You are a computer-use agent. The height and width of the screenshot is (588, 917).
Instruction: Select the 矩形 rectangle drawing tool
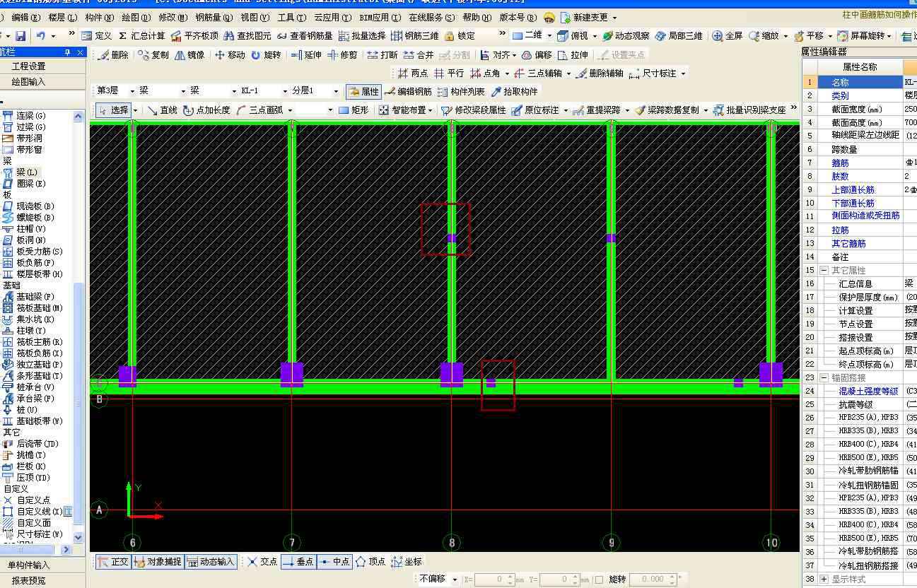pos(354,110)
